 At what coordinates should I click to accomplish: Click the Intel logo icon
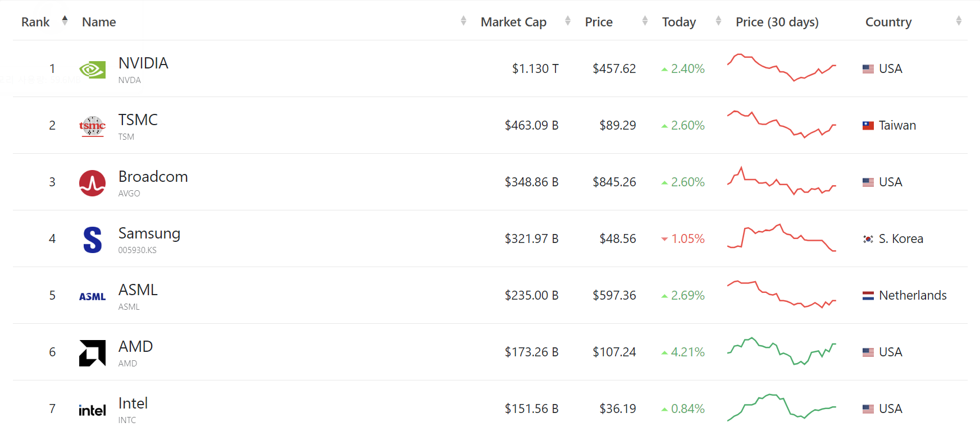(92, 410)
